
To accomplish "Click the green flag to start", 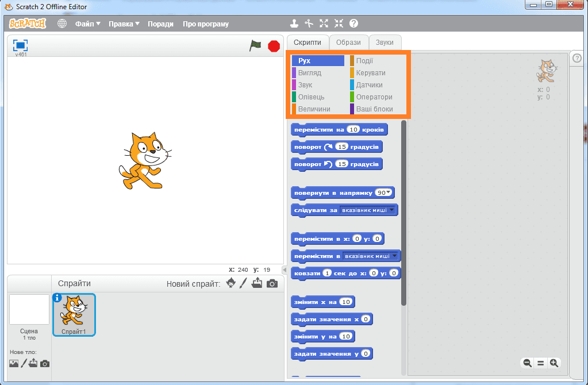I will point(255,46).
